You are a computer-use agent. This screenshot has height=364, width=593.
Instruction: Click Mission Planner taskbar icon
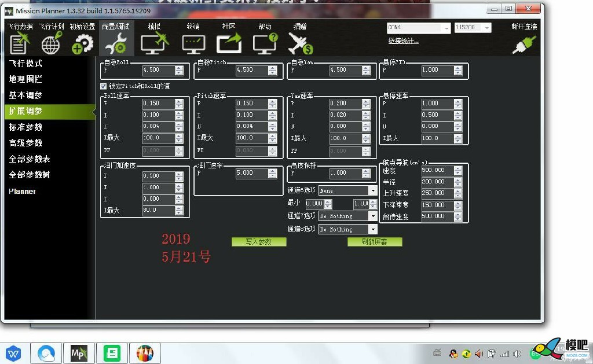(x=79, y=354)
